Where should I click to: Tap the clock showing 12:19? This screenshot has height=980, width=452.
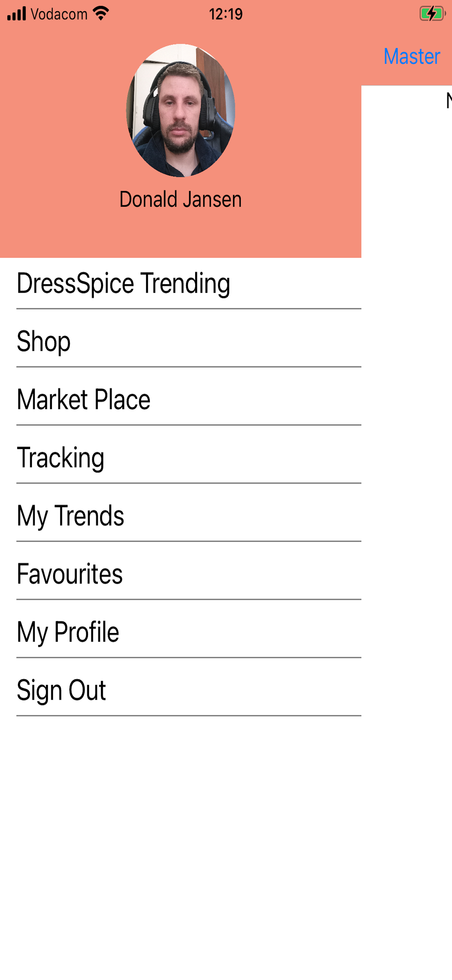(x=226, y=14)
